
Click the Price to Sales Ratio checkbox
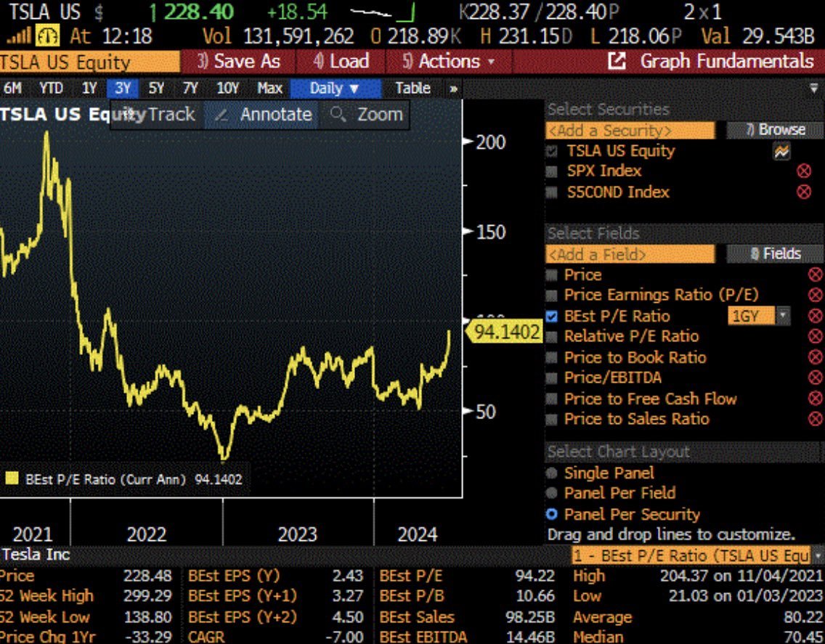[551, 420]
